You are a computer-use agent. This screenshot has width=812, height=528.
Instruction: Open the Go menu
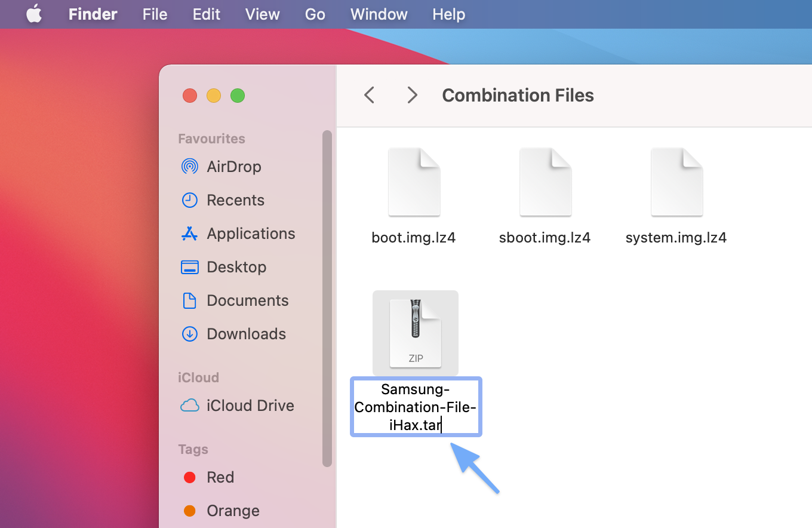pyautogui.click(x=315, y=14)
